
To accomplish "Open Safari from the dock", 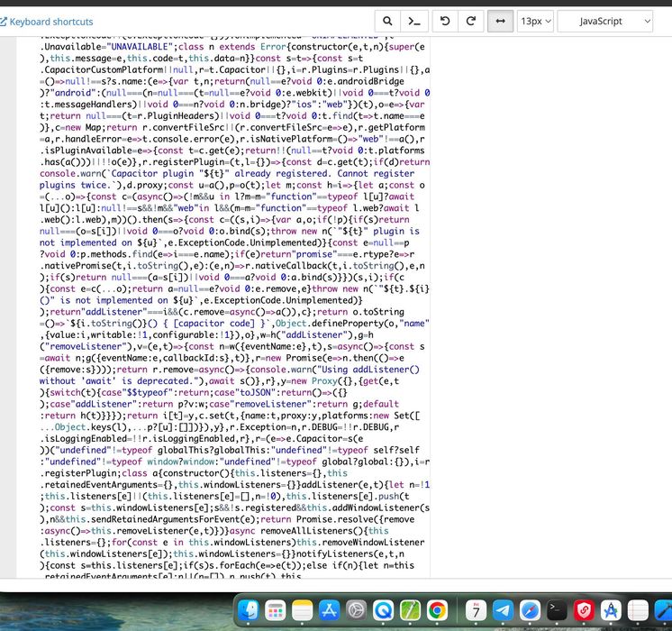I will 530,610.
